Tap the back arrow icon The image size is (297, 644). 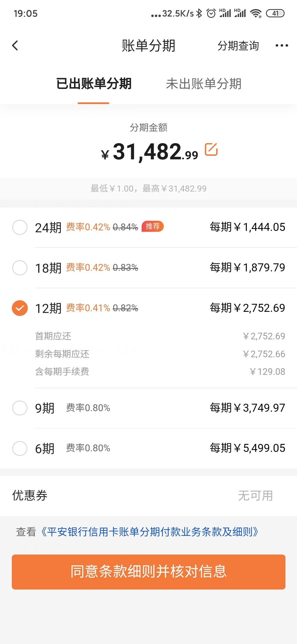pos(15,45)
